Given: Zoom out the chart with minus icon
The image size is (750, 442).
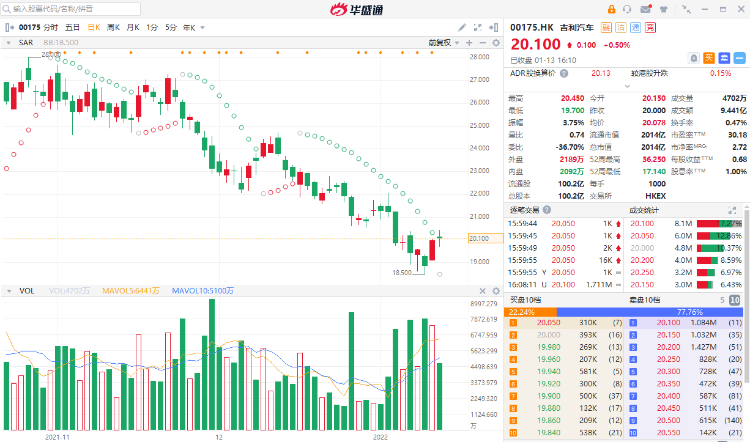Looking at the screenshot, I should [483, 43].
